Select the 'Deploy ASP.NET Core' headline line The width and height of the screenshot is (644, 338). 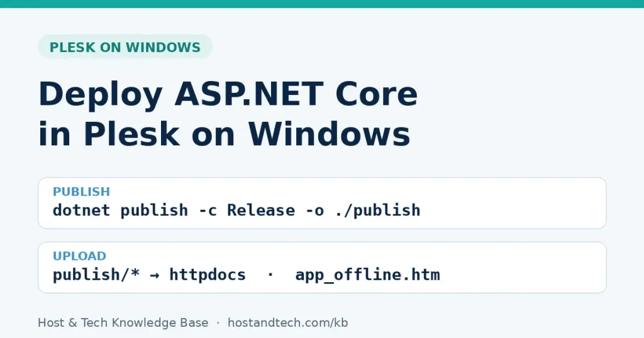228,94
